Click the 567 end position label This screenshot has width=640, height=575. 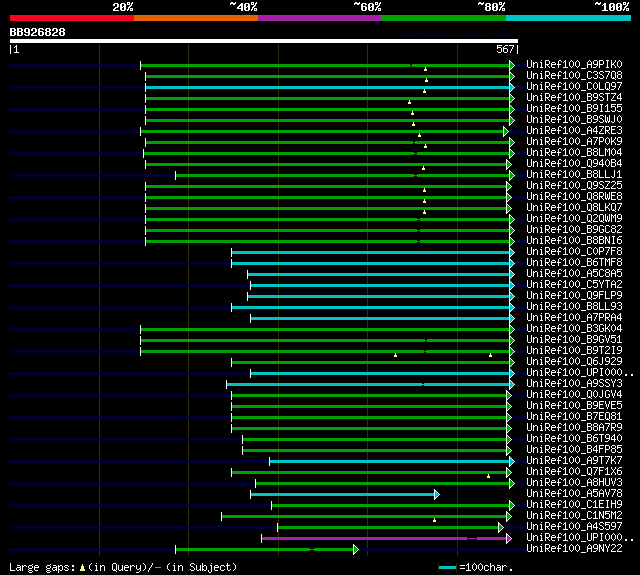pos(505,49)
